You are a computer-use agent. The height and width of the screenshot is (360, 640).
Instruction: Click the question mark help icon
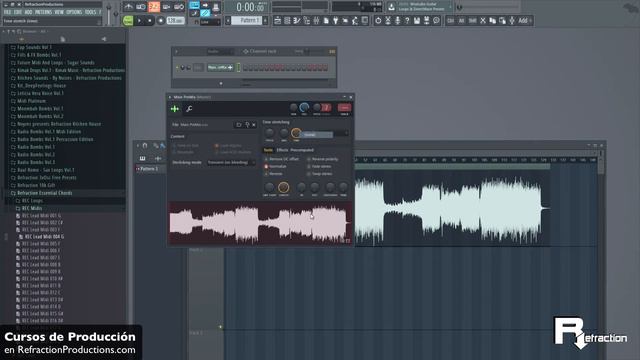[407, 20]
